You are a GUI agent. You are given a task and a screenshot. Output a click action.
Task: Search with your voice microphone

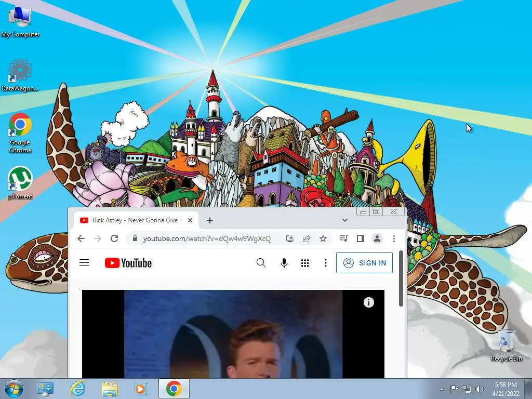coord(284,262)
